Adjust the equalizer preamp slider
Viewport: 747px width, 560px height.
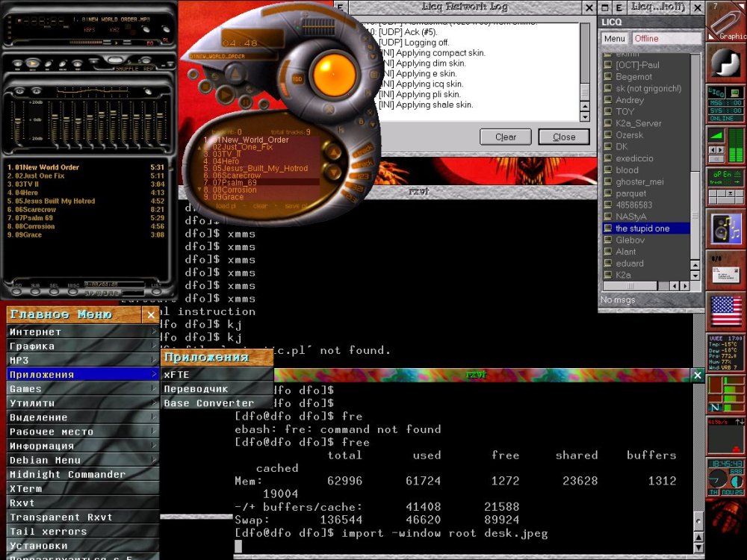(18, 119)
